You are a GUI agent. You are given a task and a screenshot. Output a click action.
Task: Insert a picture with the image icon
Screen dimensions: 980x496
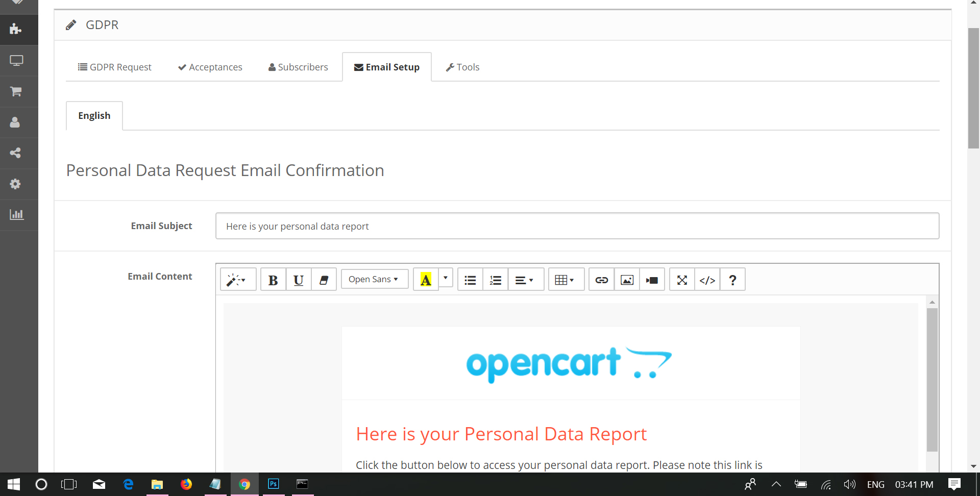click(x=627, y=280)
